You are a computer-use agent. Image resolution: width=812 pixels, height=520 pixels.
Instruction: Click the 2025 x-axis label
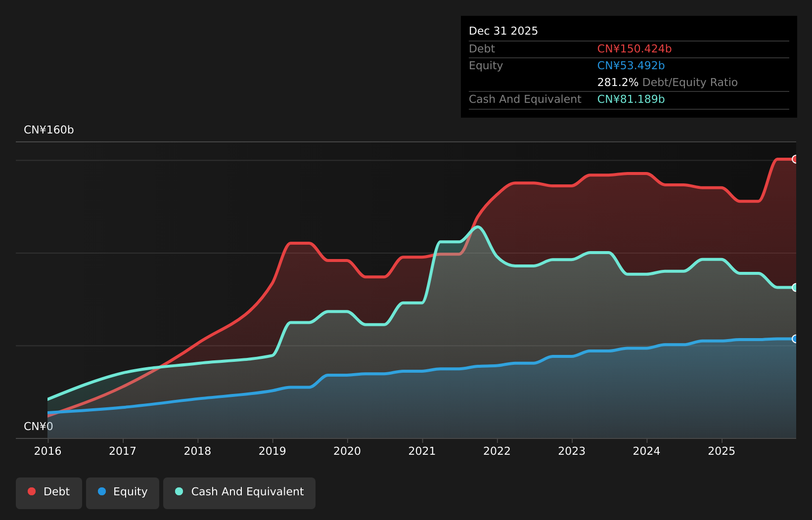pos(722,451)
